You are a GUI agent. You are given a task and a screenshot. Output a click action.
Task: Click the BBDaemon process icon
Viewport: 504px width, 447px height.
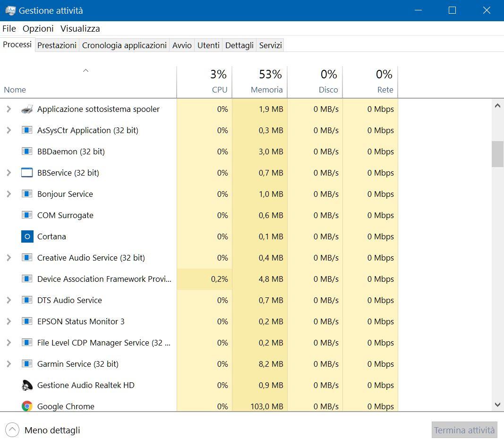27,152
